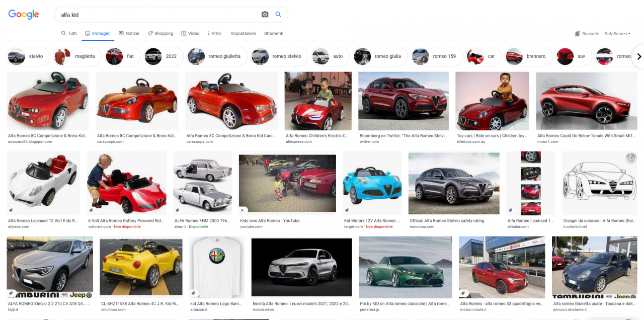Screen dimensions: 644x320
Task: Filter by the maglietta chip
Action: (77, 56)
